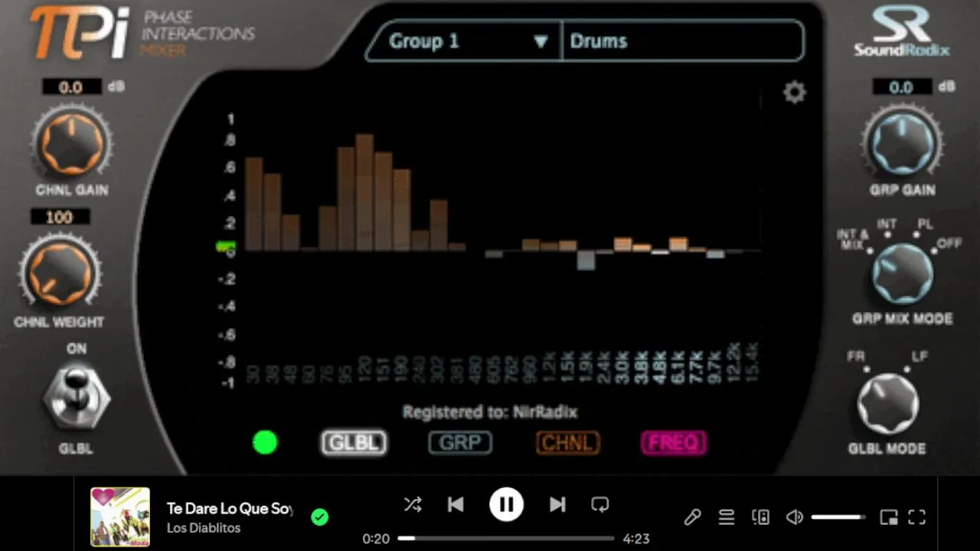Click the channel weight 100 value field
Image resolution: width=980 pixels, height=551 pixels.
[60, 218]
